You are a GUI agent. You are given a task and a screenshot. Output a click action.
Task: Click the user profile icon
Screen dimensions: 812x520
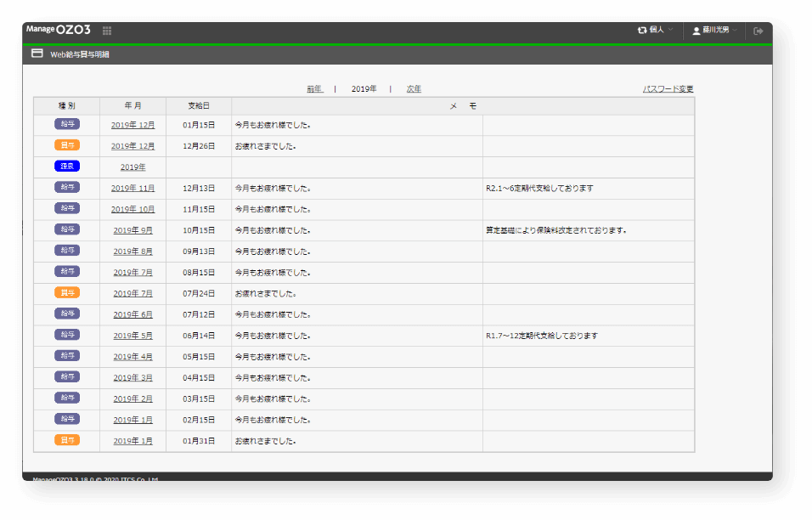click(x=696, y=31)
